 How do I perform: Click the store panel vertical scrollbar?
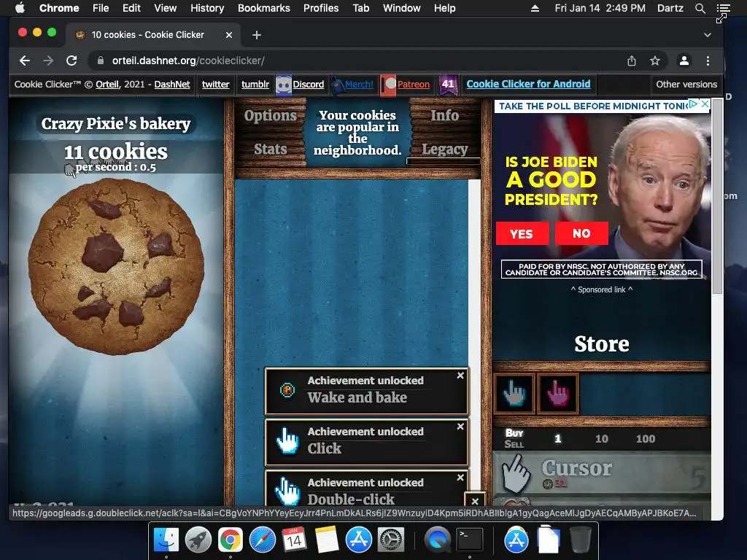pyautogui.click(x=717, y=196)
